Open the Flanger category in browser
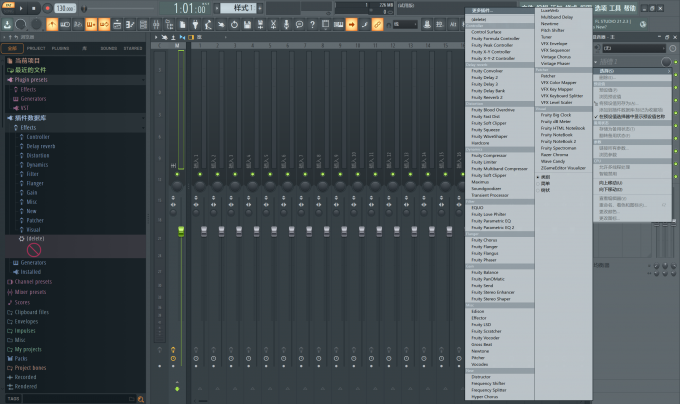Image resolution: width=680 pixels, height=404 pixels. [35, 183]
